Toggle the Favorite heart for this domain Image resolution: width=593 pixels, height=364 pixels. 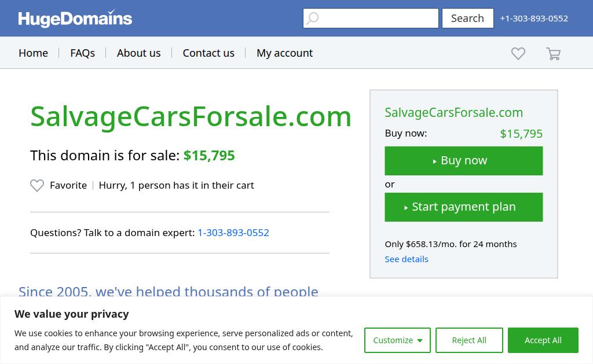[x=37, y=185]
